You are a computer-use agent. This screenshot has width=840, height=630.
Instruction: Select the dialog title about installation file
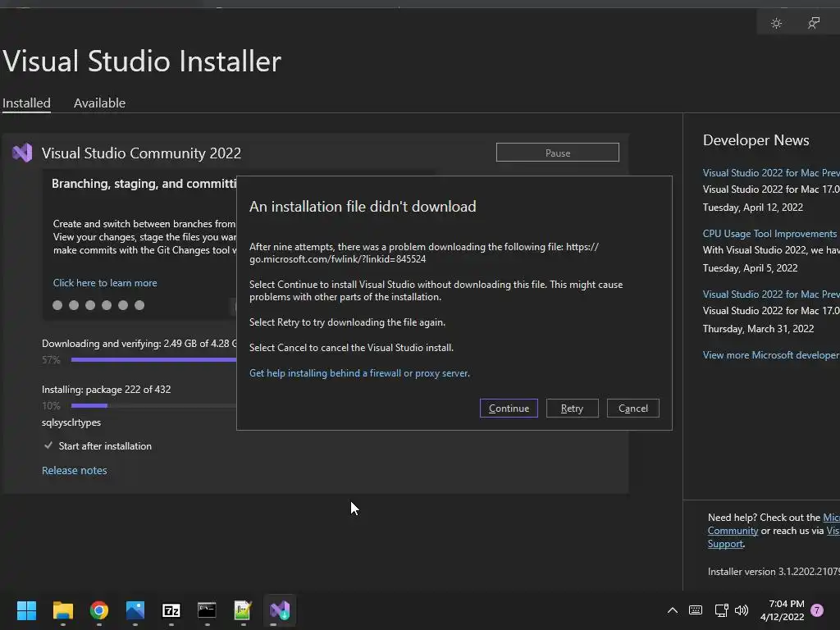(x=363, y=207)
